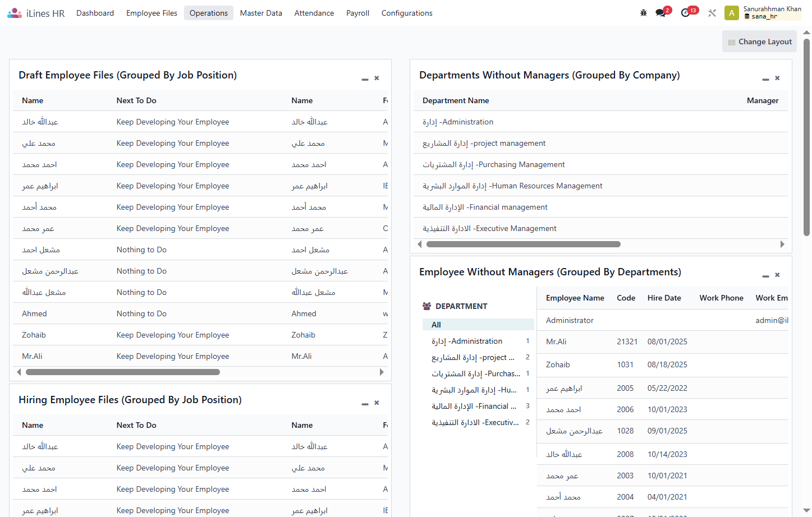Click the green user avatar A
The height and width of the screenshot is (517, 812).
(x=732, y=13)
